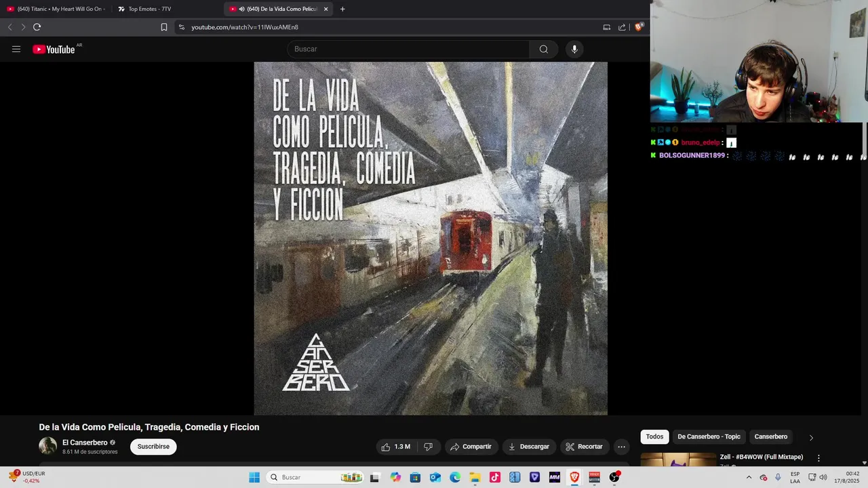Open Microsoft Store from the taskbar

415,477
